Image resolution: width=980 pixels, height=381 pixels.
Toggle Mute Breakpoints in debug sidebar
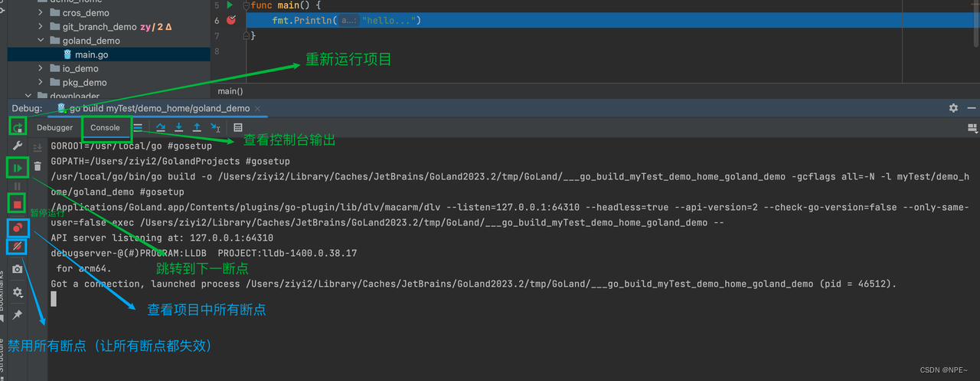pyautogui.click(x=17, y=247)
